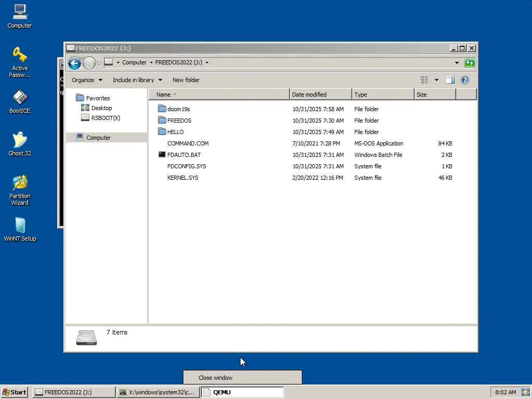Open the address bar history dropdown

[x=457, y=63]
